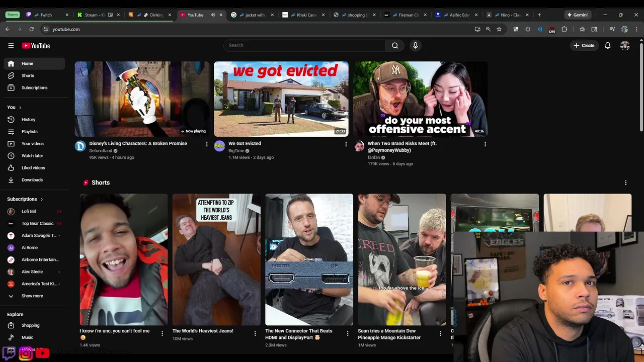Click the Create button
Viewport: 644px width, 362px height.
click(x=584, y=45)
